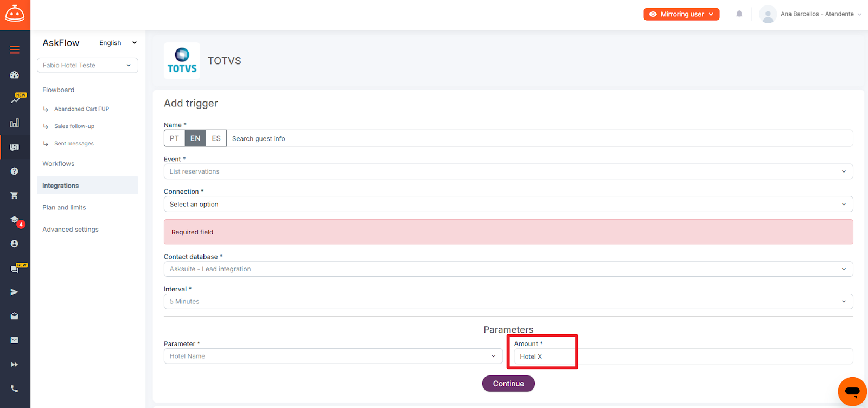Open Abandoned Cart FUP flow
The width and height of the screenshot is (868, 408).
pos(81,109)
